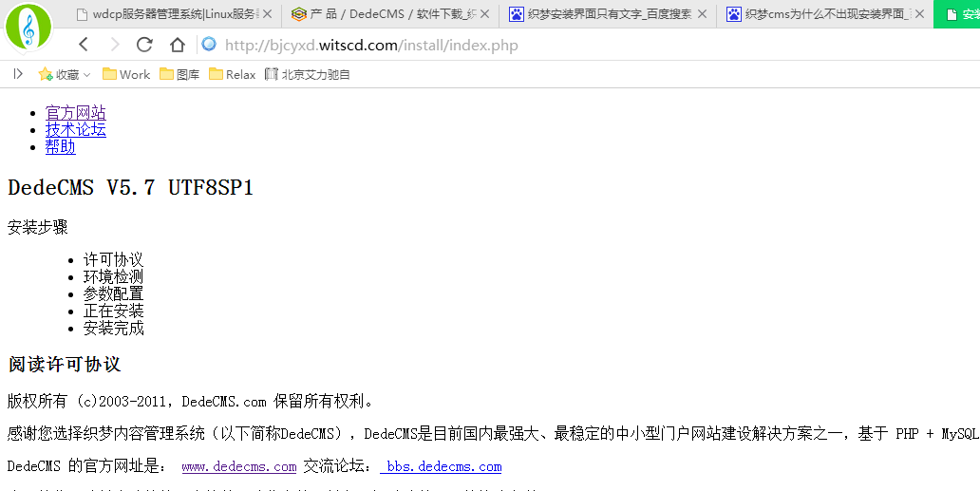The height and width of the screenshot is (491, 980).
Task: Visit the www.dedecms.com link
Action: click(239, 466)
